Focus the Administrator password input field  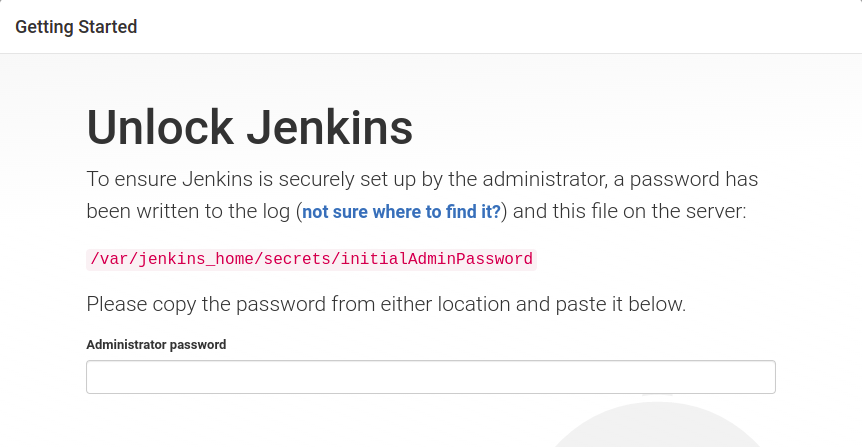(430, 377)
